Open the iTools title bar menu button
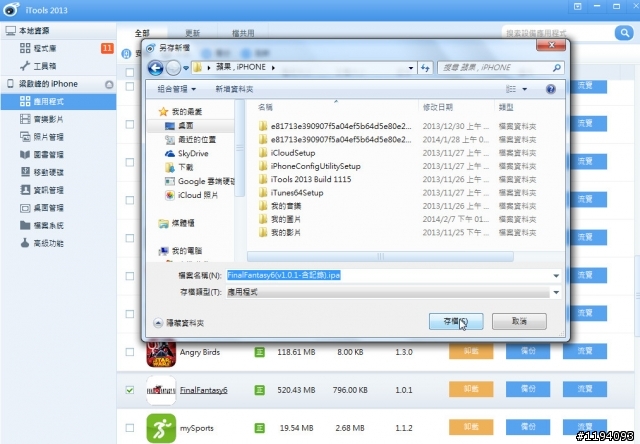This screenshot has height=444, width=640. click(578, 7)
